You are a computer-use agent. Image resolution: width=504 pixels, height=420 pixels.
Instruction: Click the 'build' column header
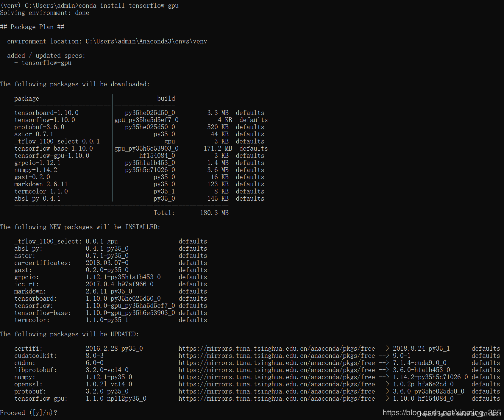click(x=166, y=99)
